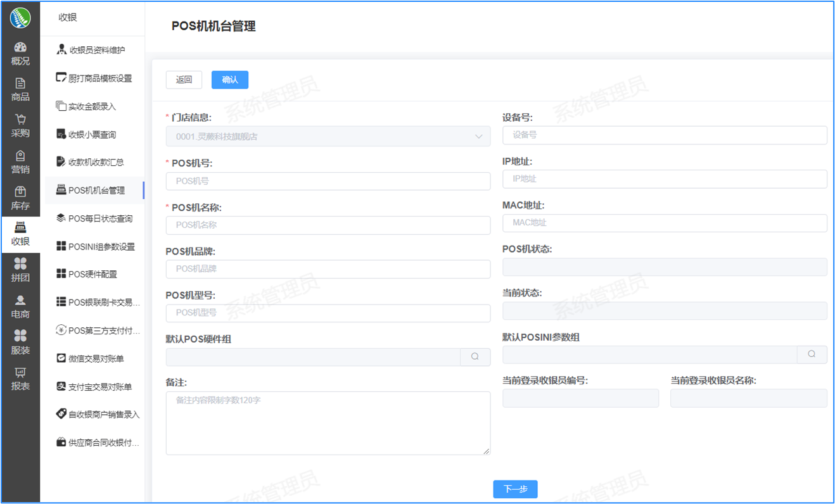
Task: Click the POS机名称 input box
Action: (x=328, y=225)
